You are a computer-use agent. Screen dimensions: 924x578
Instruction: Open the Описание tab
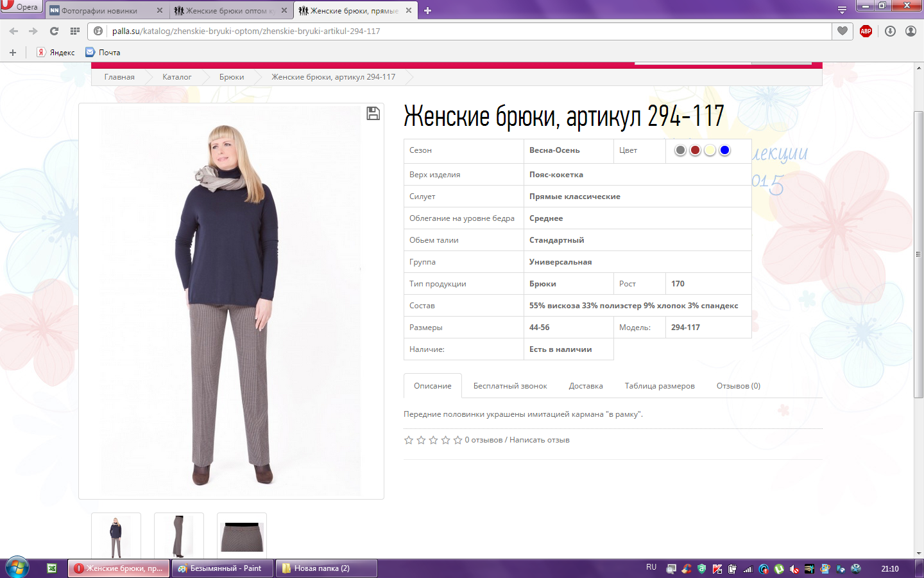[432, 386]
